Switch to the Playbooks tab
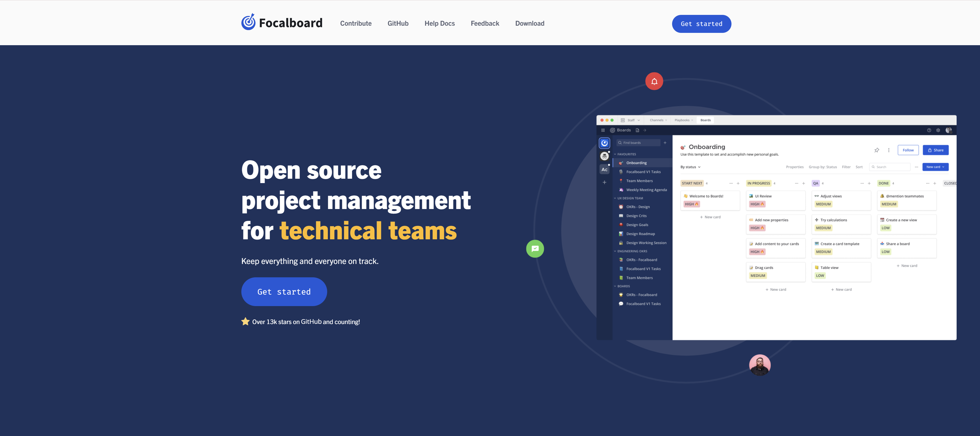 682,120
